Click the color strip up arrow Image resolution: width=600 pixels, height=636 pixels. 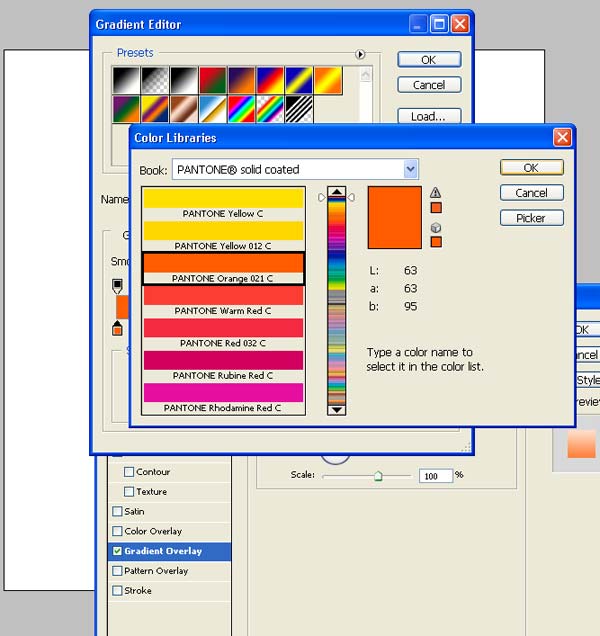click(336, 191)
